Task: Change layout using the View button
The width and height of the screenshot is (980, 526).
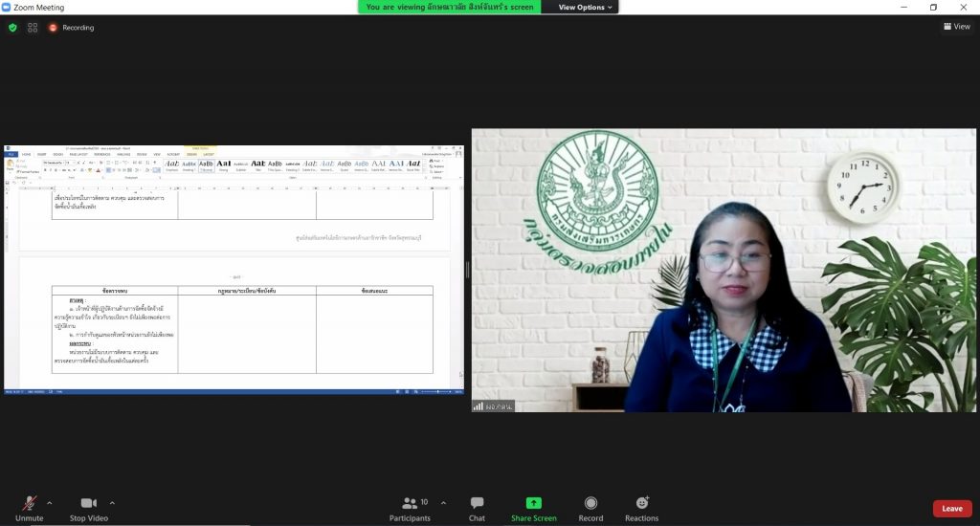Action: click(956, 27)
